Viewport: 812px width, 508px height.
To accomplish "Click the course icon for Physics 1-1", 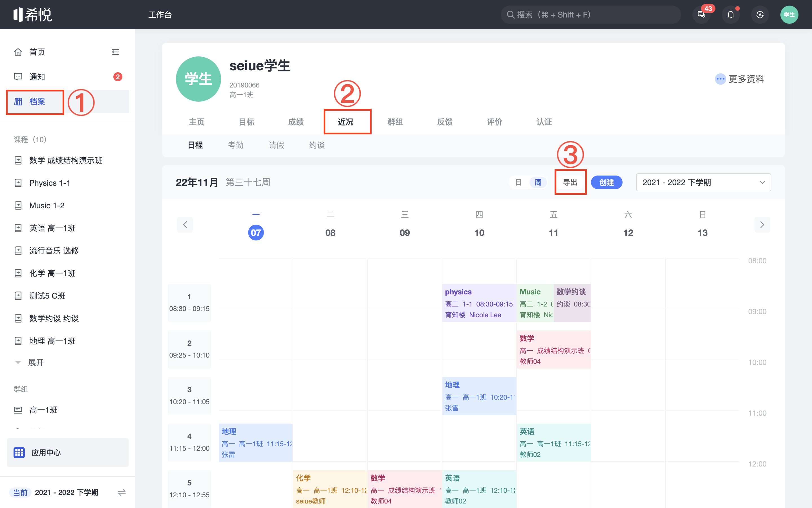I will tap(18, 183).
